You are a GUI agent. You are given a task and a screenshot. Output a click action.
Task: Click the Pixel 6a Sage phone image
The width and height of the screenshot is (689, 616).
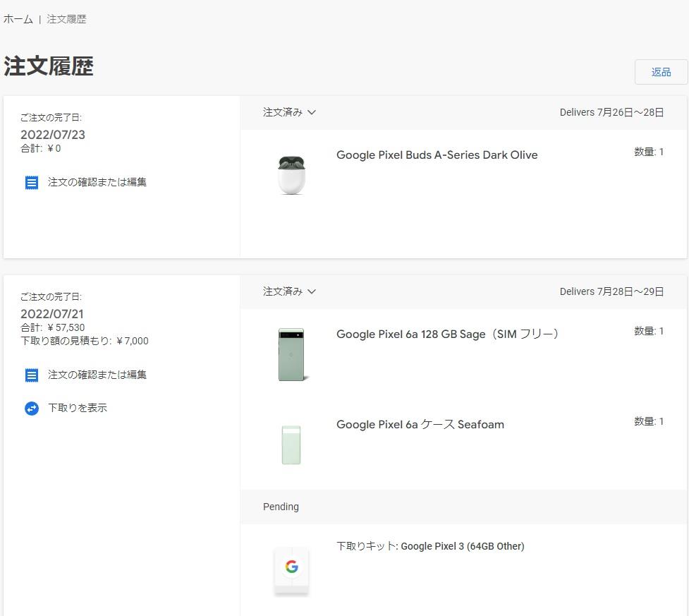pyautogui.click(x=292, y=354)
